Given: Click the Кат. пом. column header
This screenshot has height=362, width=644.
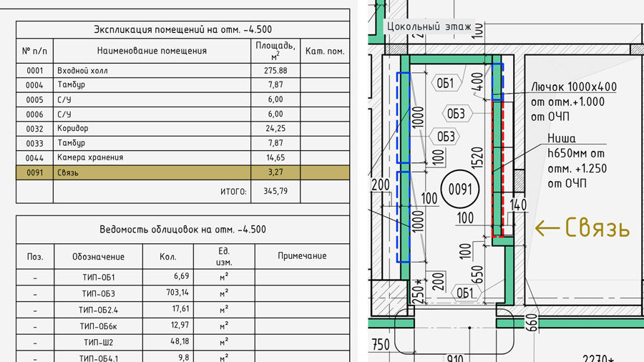Looking at the screenshot, I should click(x=325, y=51).
